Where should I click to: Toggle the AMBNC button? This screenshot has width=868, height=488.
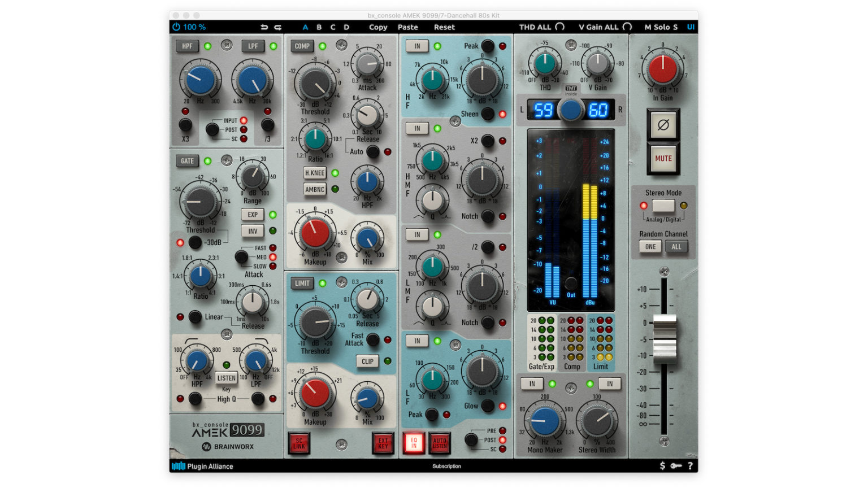(315, 189)
